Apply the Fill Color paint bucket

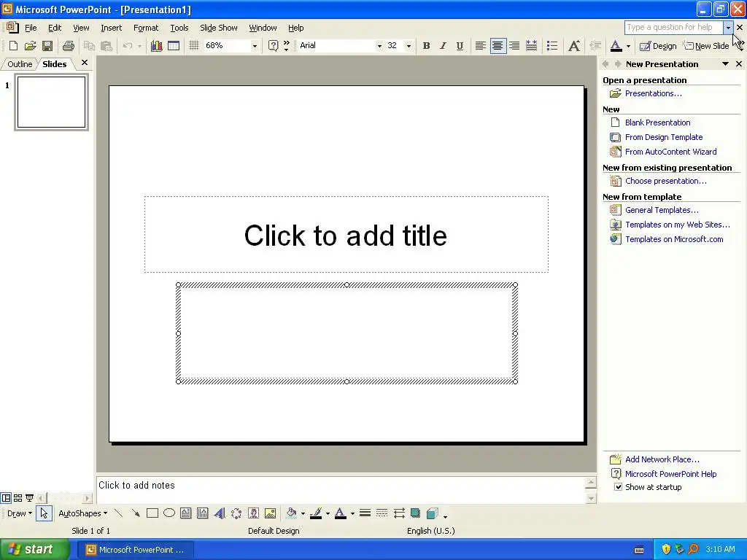click(291, 513)
